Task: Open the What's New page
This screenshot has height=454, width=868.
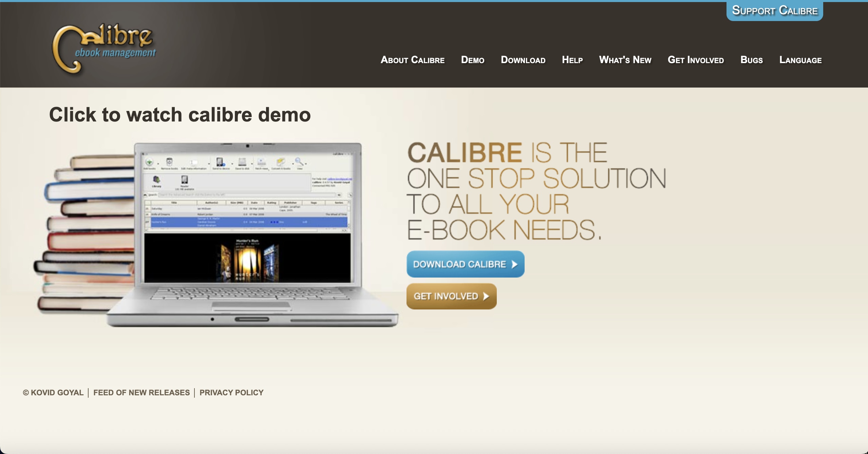Action: pyautogui.click(x=625, y=60)
